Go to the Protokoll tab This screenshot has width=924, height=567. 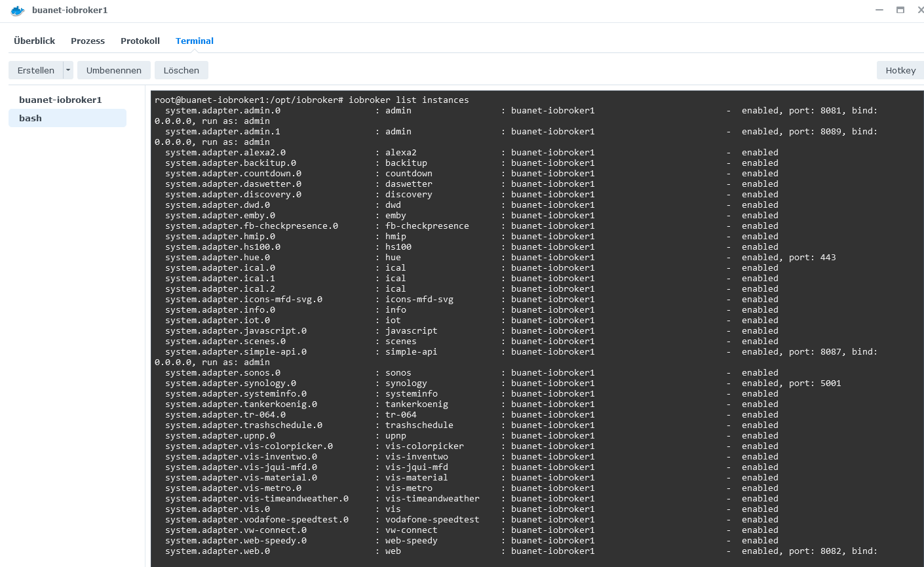pos(140,41)
